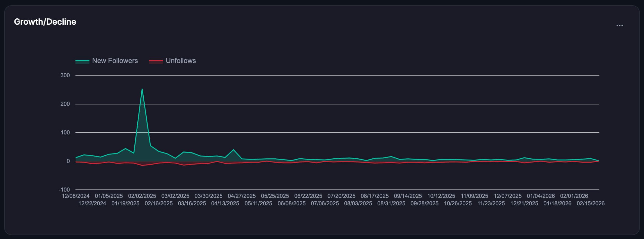Select the 02/02/2025 date axis label
This screenshot has height=239, width=644.
tap(142, 196)
